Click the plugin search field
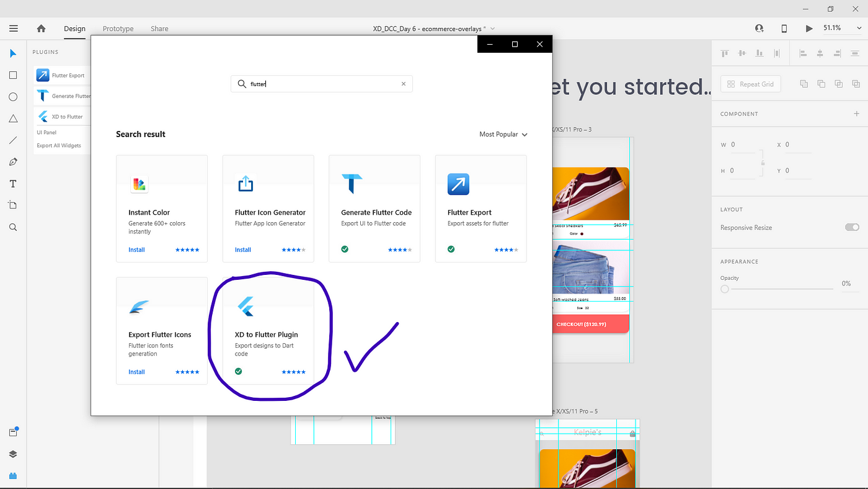This screenshot has height=489, width=868. click(x=322, y=84)
